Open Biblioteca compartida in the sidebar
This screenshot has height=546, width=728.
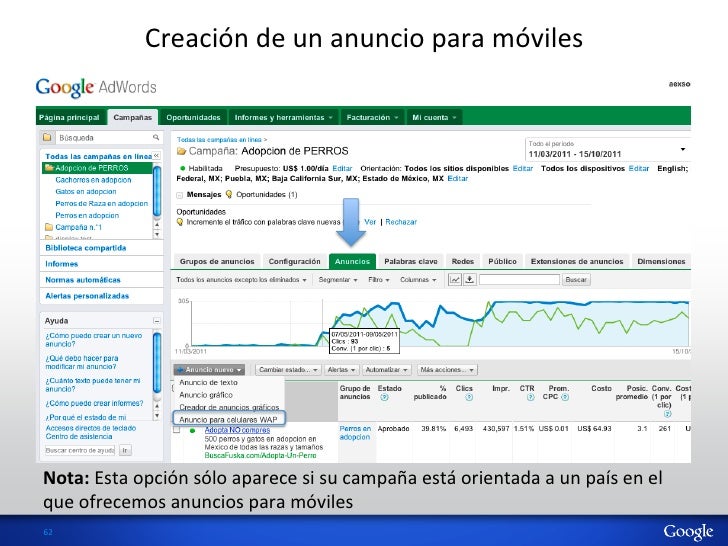click(86, 248)
